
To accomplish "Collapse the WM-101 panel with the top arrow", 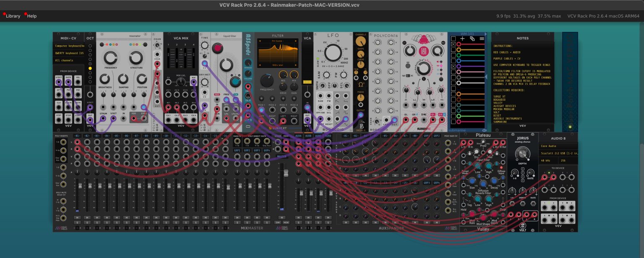I will tap(486, 34).
